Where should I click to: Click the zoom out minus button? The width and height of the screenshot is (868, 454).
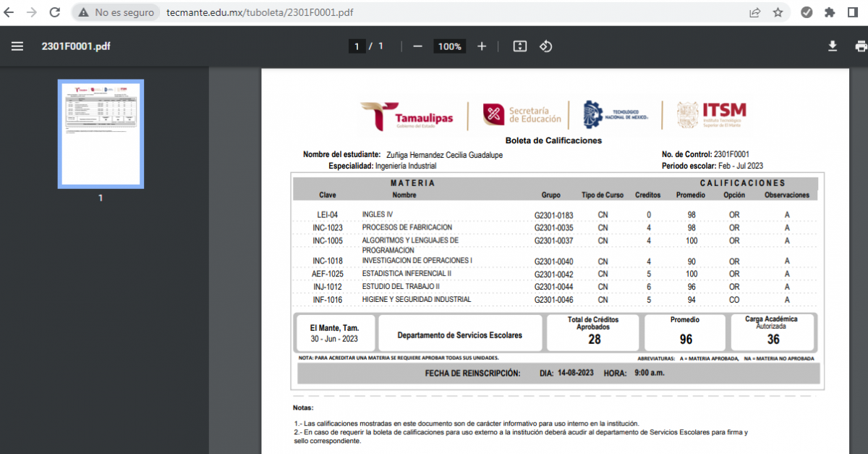[x=417, y=46]
